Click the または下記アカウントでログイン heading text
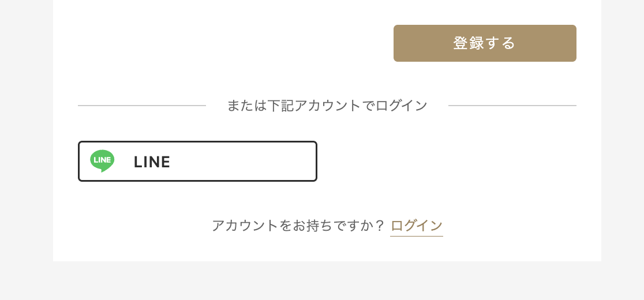The height and width of the screenshot is (300, 644). [327, 106]
